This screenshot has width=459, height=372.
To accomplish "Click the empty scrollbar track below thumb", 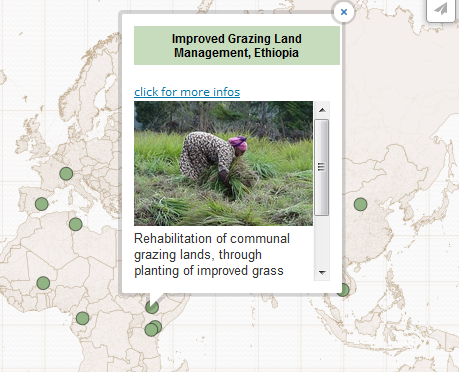I will tap(322, 240).
